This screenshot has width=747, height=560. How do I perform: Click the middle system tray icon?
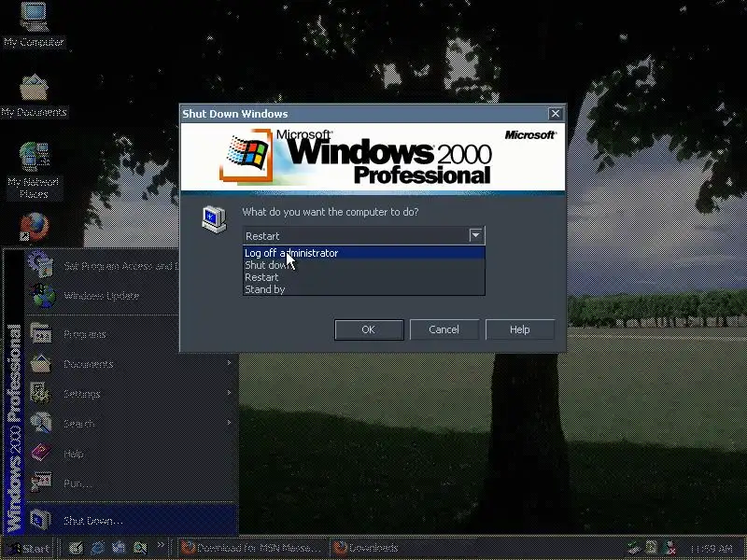651,548
